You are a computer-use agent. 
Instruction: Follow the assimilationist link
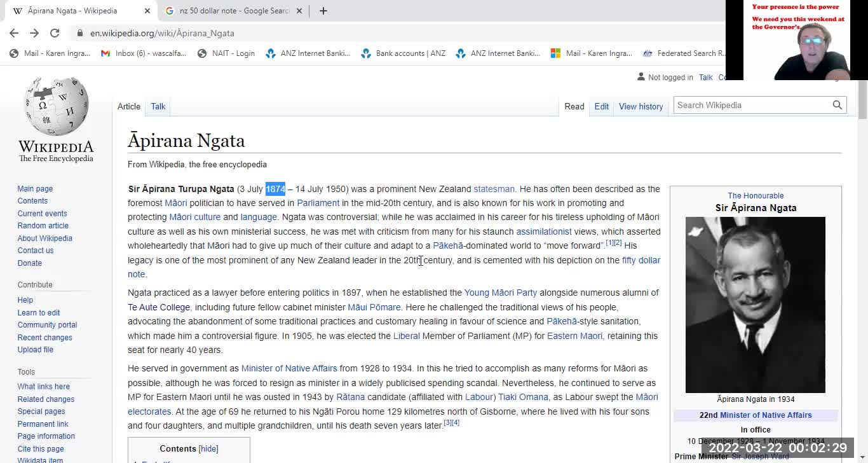(x=543, y=231)
